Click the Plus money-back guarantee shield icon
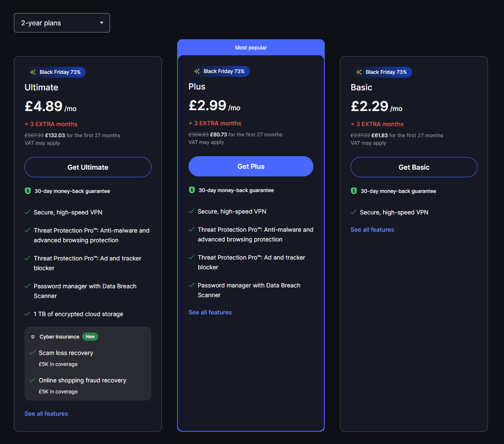This screenshot has width=504, height=444. coord(192,190)
